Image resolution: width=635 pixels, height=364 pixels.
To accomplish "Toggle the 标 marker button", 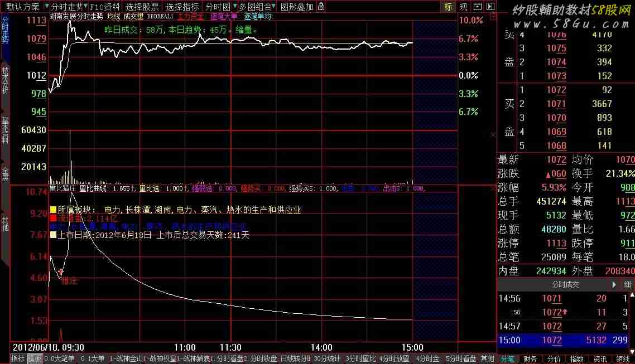I will point(448,7).
